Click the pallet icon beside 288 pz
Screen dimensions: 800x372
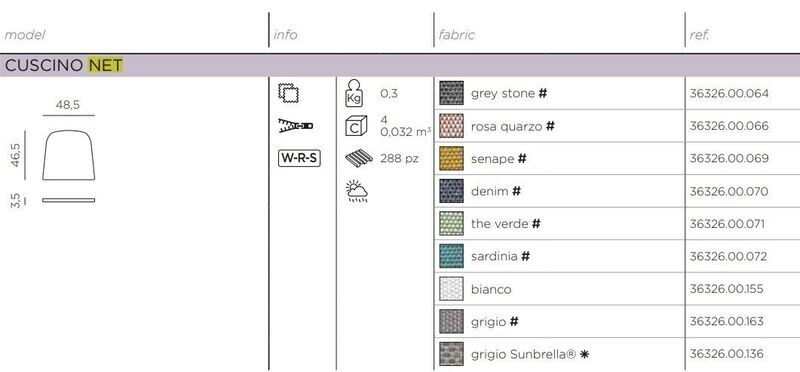[359, 158]
